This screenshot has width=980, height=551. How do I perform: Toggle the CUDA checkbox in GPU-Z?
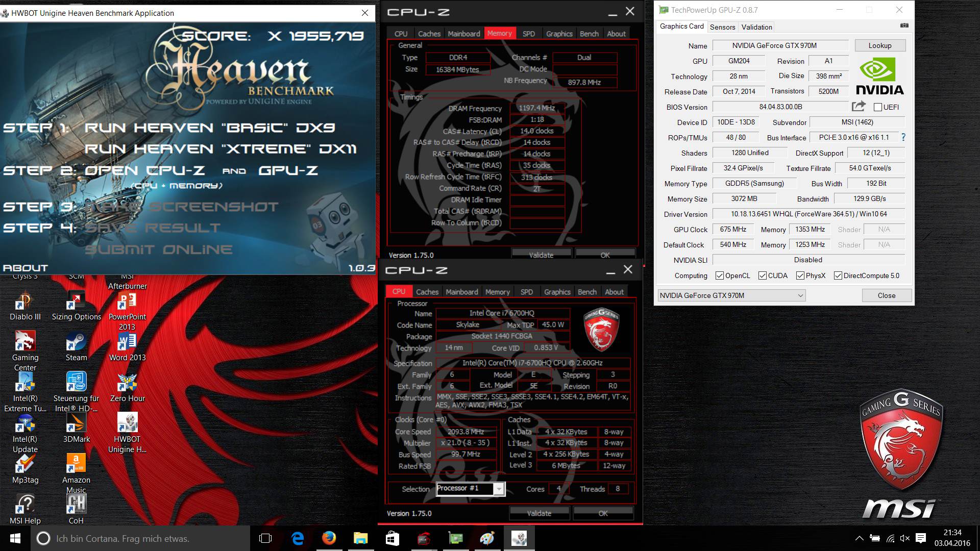click(x=763, y=275)
